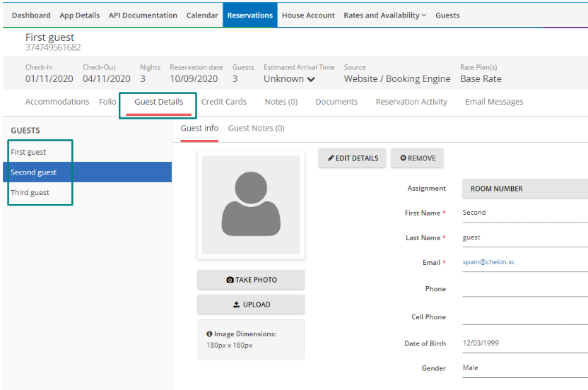This screenshot has width=588, height=390.
Task: Open the Room Number assignment dropdown
Action: [x=524, y=189]
